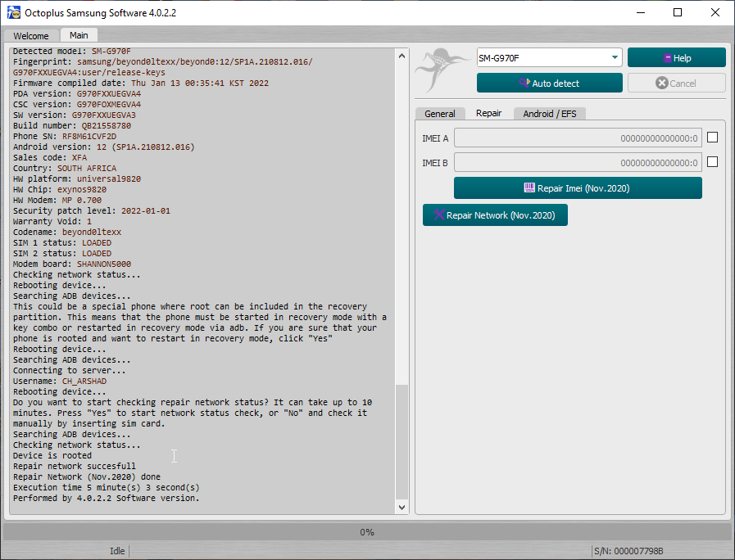Click into the IMEI A input field
This screenshot has height=560, width=735.
578,138
